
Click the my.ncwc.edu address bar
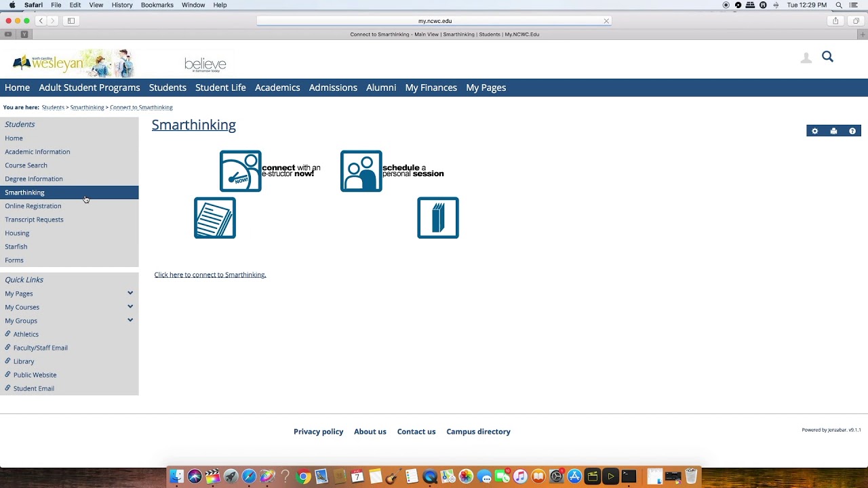434,21
